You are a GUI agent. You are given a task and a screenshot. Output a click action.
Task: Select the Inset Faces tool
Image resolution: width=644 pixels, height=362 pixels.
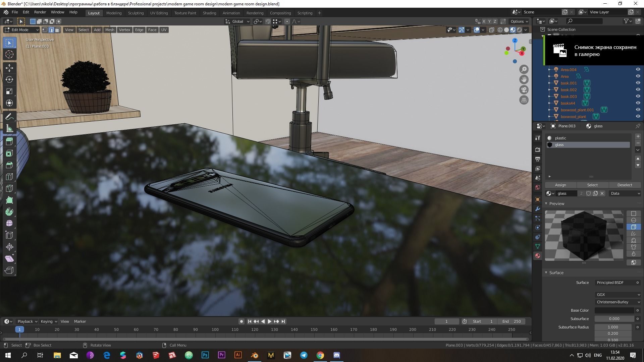pos(9,154)
